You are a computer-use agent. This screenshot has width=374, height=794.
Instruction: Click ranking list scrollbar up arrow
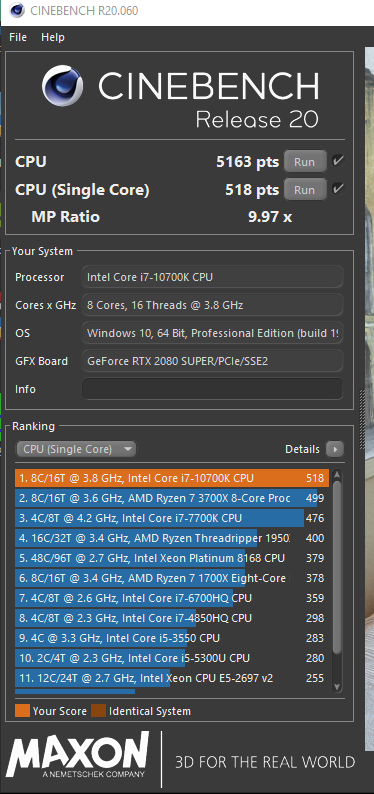(x=337, y=475)
